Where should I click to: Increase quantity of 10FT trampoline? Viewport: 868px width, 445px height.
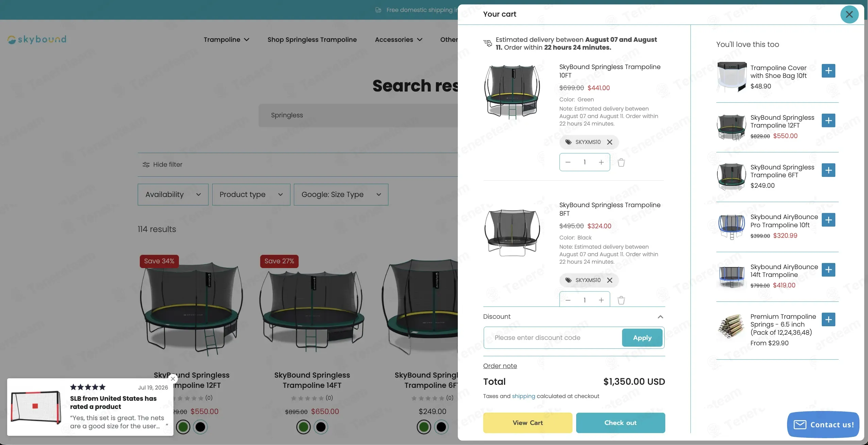(601, 162)
